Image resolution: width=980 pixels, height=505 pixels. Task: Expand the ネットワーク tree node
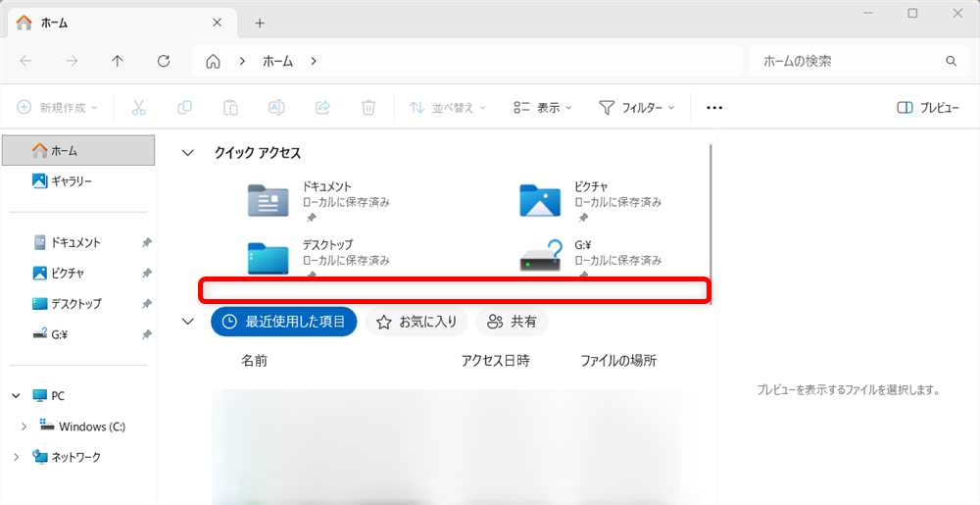coord(17,457)
